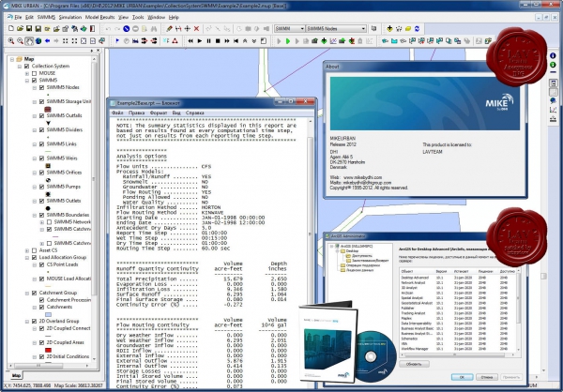Enable the Asset CS checkbox
The width and height of the screenshot is (563, 392).
(35, 250)
